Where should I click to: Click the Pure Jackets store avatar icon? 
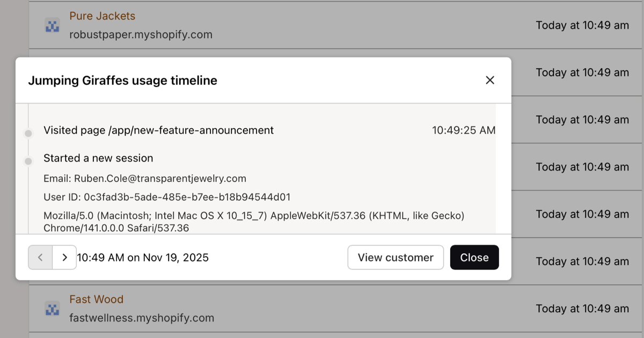[x=52, y=25]
